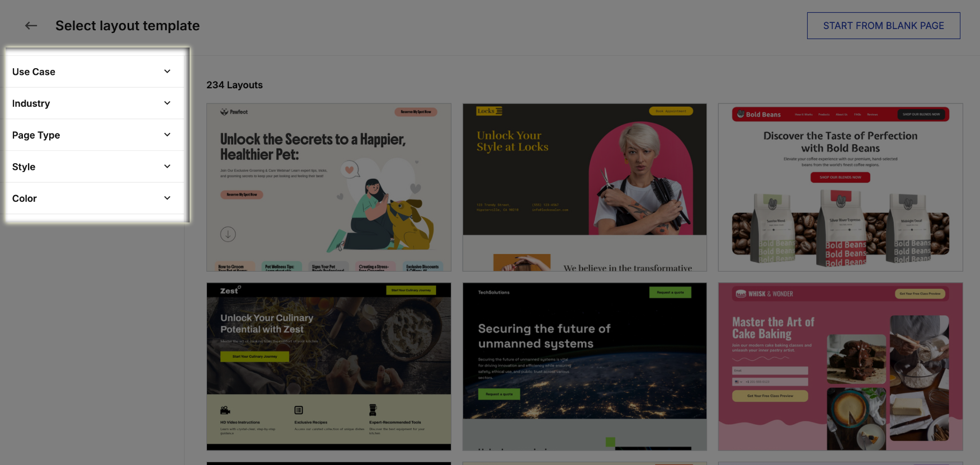The height and width of the screenshot is (465, 980).
Task: Click the back arrow icon
Action: [31, 26]
